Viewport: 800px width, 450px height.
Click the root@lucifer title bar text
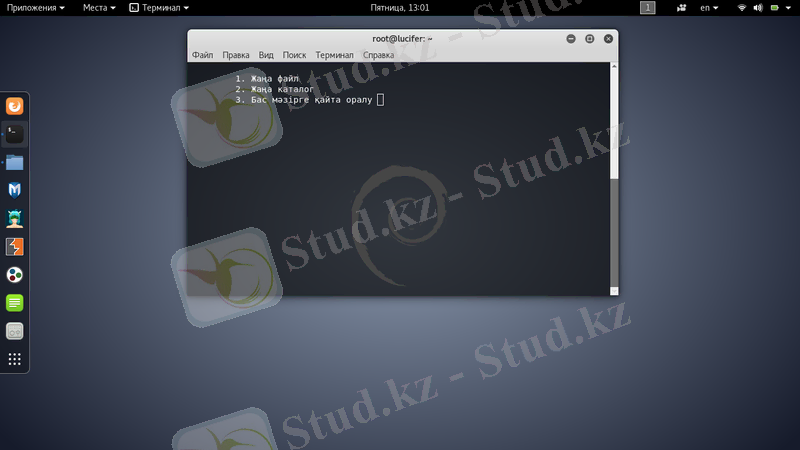coord(402,39)
